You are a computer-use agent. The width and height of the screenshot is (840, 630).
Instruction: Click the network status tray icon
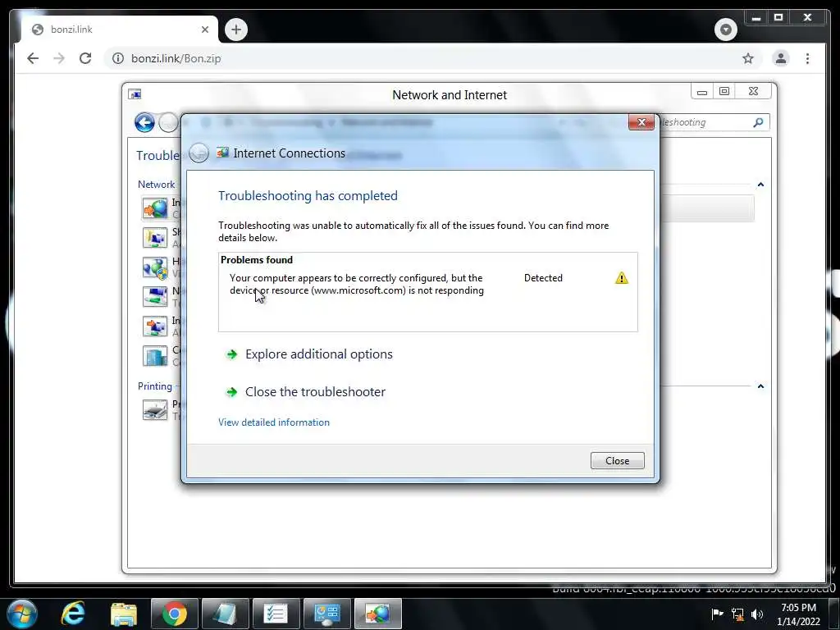pyautogui.click(x=737, y=614)
